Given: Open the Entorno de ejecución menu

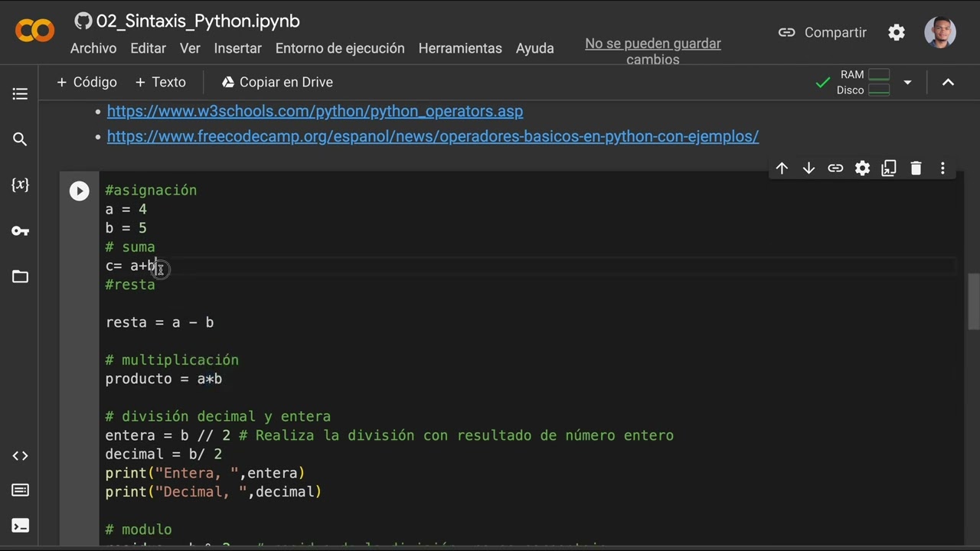Looking at the screenshot, I should [340, 48].
